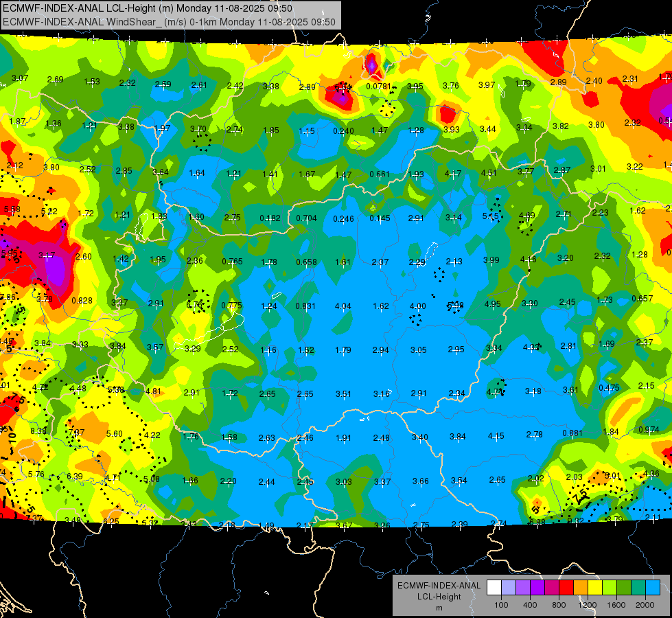Click the wind shear value '0.704'
The image size is (672, 618).
click(306, 218)
